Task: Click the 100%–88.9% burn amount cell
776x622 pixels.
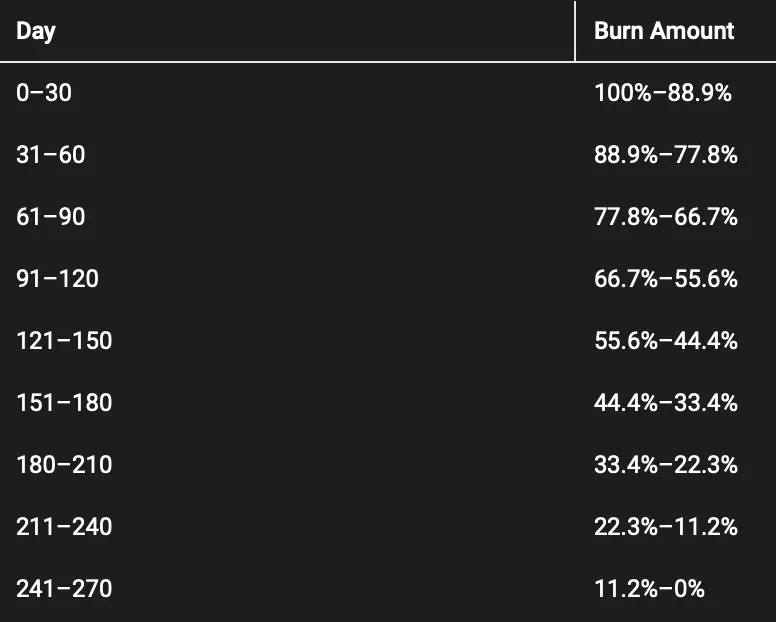Action: [x=663, y=93]
